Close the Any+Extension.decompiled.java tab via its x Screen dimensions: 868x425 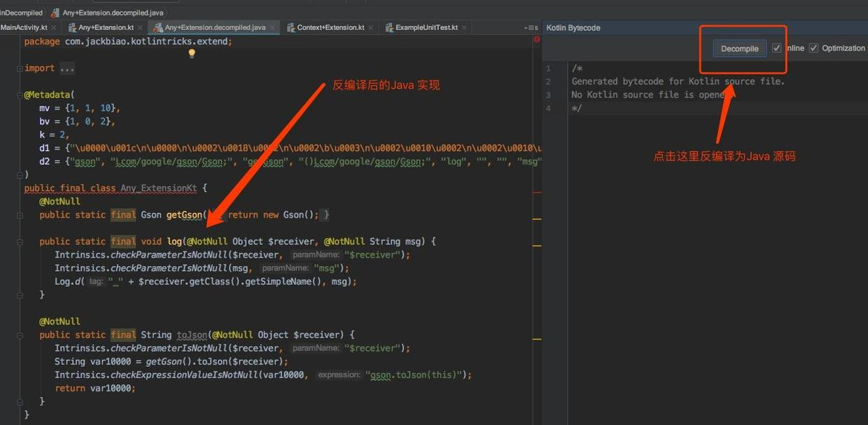[x=272, y=28]
